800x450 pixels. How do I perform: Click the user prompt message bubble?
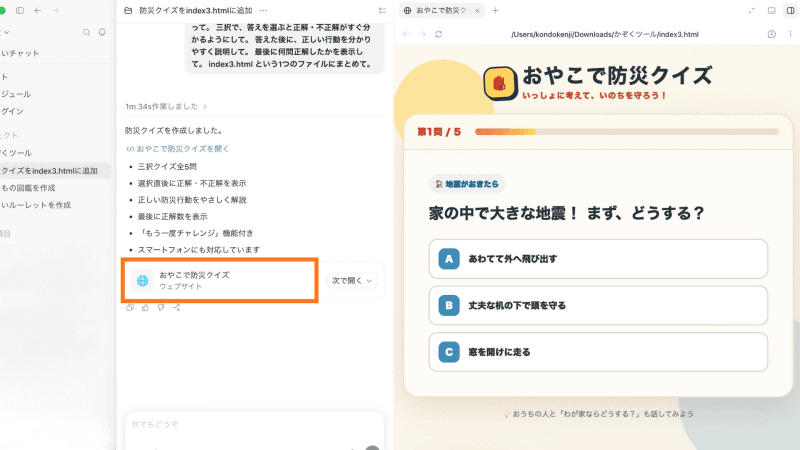point(284,48)
